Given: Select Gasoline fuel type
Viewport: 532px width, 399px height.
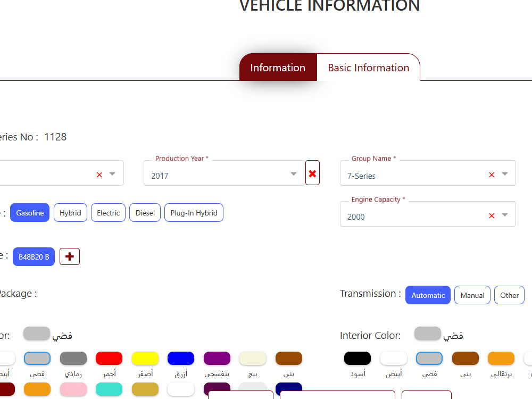Looking at the screenshot, I should point(30,213).
